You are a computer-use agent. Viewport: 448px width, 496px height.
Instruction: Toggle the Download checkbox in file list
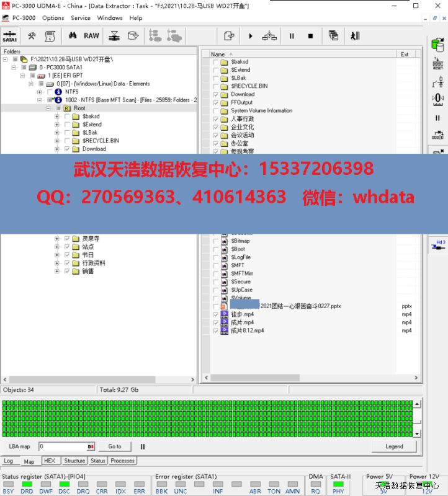pyautogui.click(x=216, y=94)
